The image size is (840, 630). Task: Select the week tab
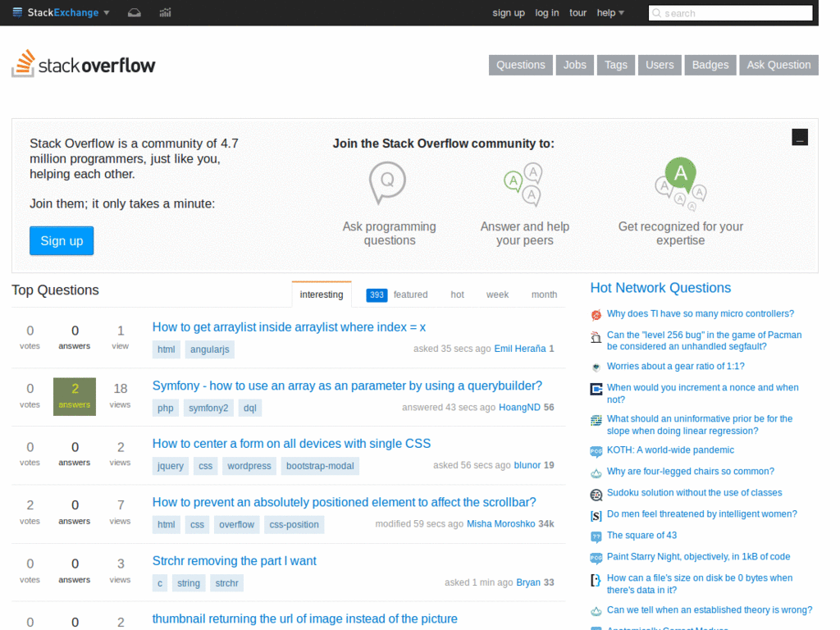click(x=497, y=294)
